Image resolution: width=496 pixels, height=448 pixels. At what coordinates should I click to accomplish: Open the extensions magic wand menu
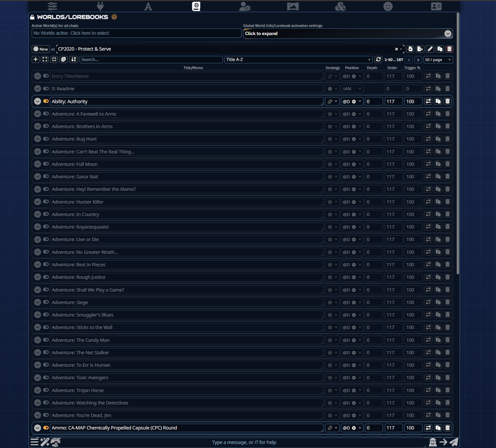pyautogui.click(x=45, y=442)
